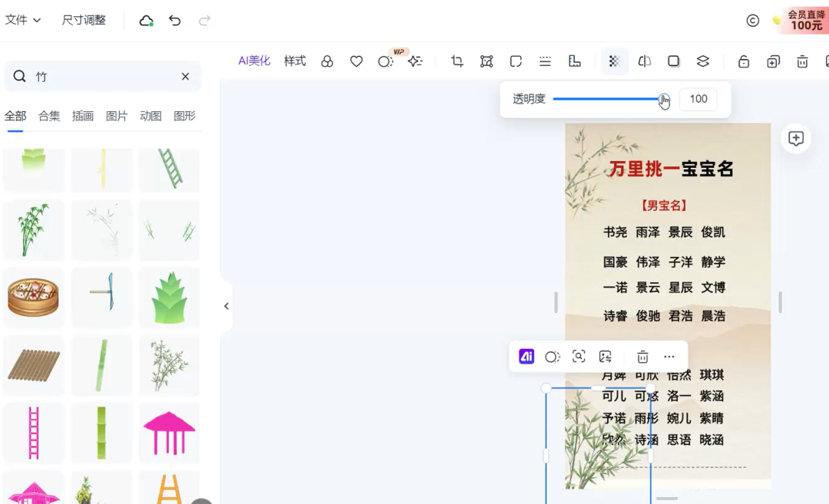Select the pink ladder thumbnail
This screenshot has width=829, height=504.
point(33,432)
